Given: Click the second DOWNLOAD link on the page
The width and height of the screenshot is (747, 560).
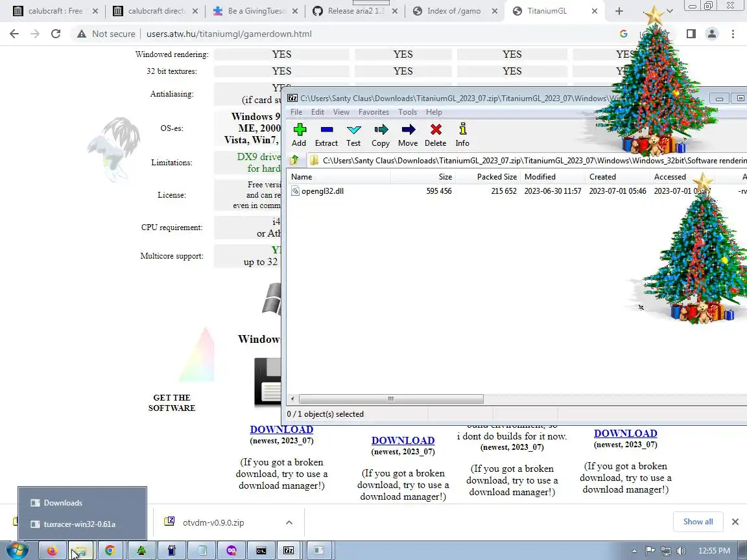Looking at the screenshot, I should 403,441.
